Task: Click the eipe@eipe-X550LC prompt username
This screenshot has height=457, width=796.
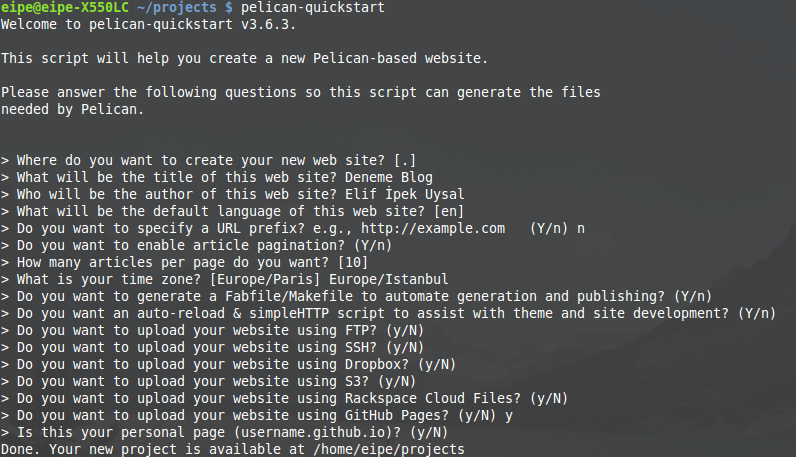Action: [64, 8]
